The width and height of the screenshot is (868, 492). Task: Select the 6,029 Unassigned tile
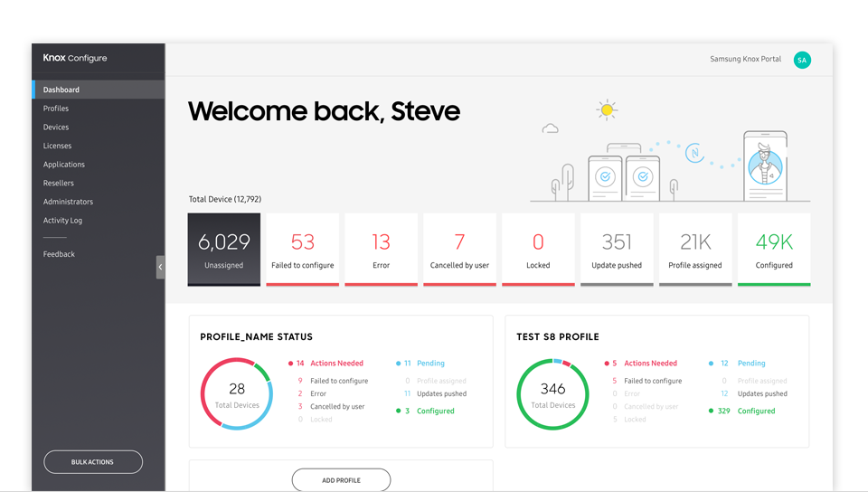(x=223, y=250)
